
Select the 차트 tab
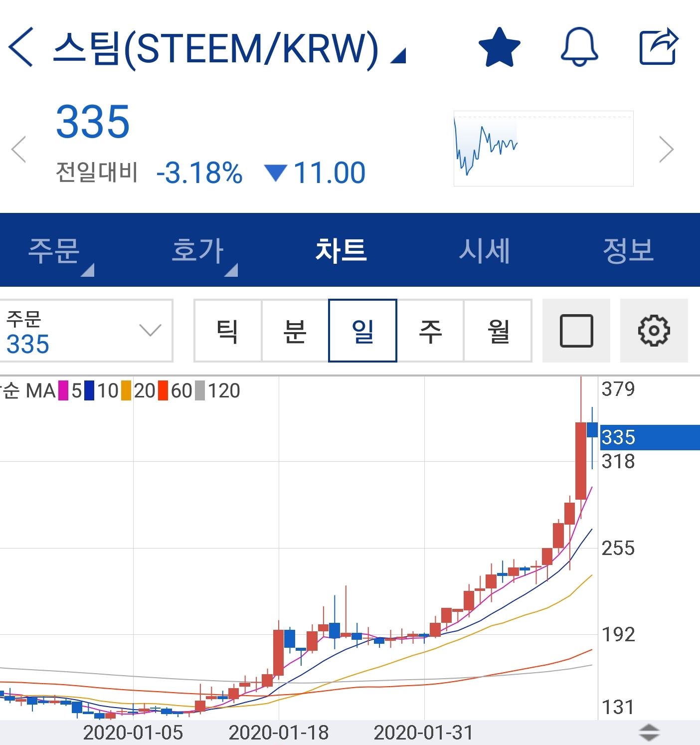[x=342, y=250]
